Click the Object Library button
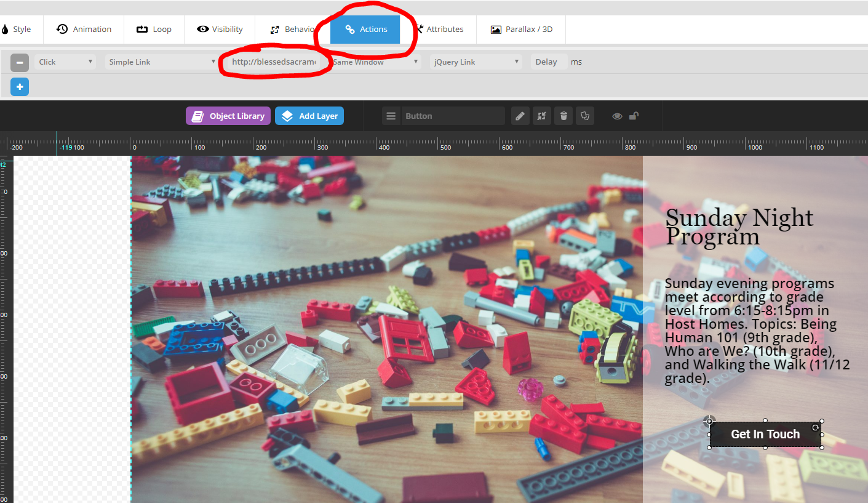The image size is (868, 503). point(228,116)
